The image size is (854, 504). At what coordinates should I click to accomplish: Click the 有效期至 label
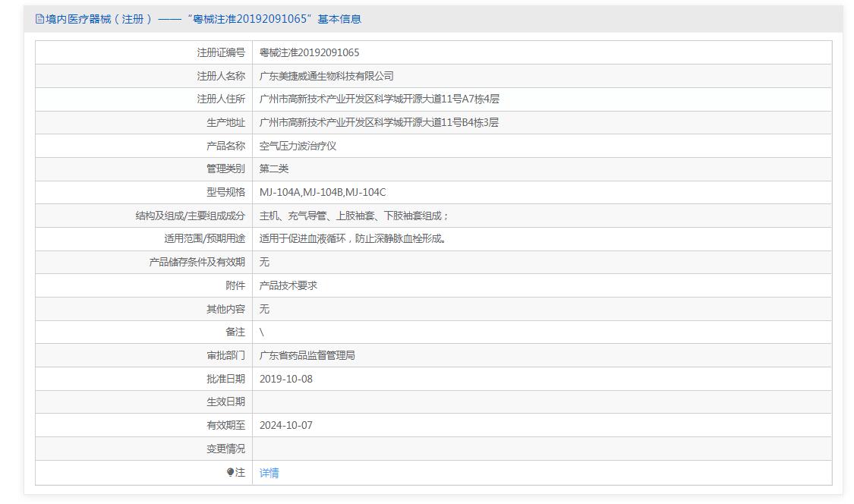coord(225,425)
